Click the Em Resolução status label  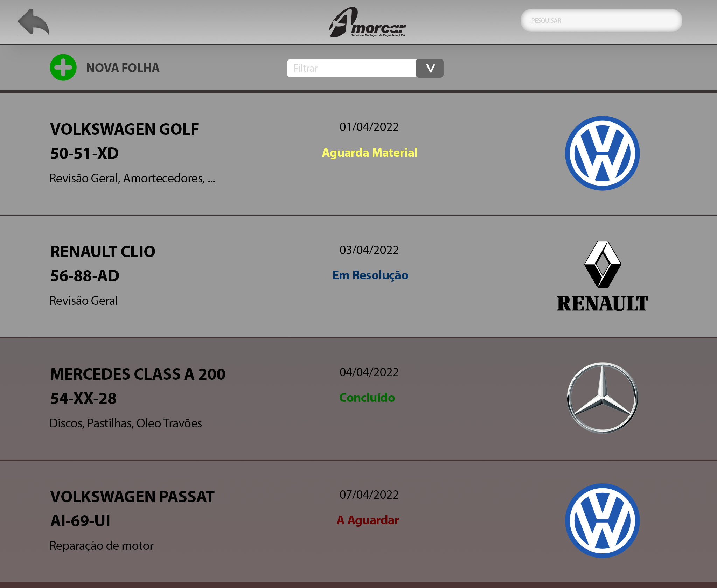(x=370, y=275)
